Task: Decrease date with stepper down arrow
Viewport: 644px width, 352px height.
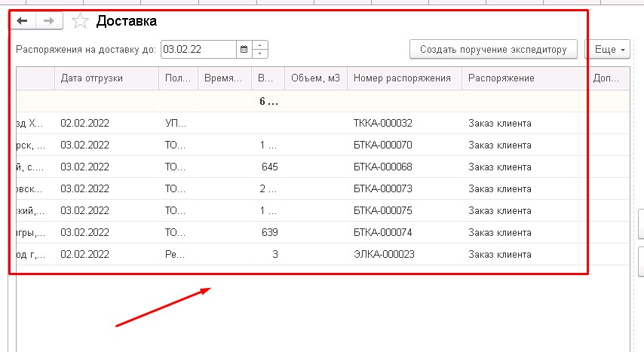Action: tap(260, 54)
